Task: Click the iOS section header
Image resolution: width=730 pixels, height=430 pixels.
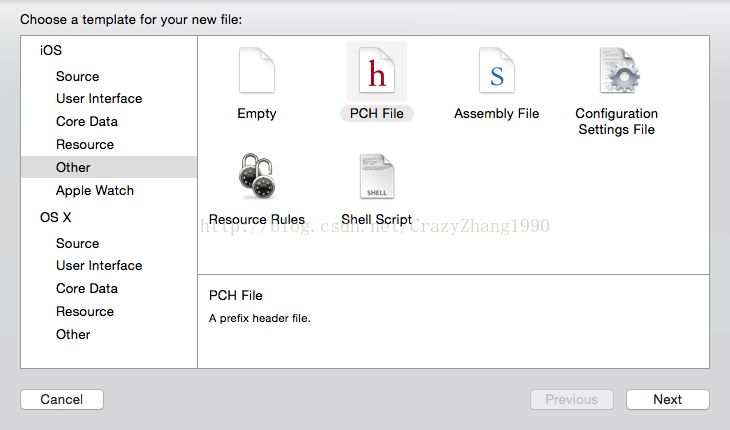Action: click(51, 50)
